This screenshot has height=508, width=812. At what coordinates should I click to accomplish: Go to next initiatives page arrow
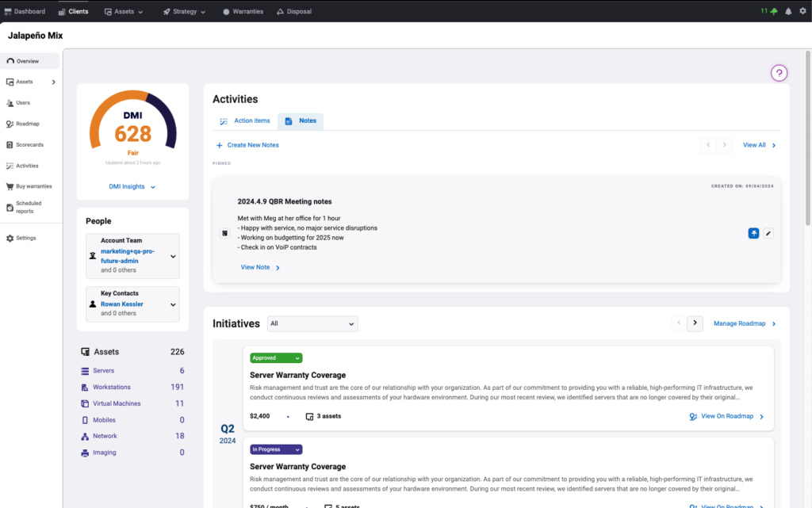[x=695, y=323]
